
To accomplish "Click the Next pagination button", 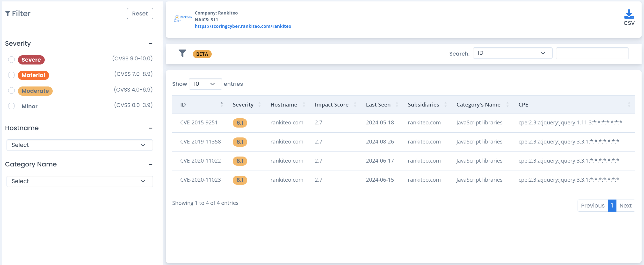I will pyautogui.click(x=625, y=206).
